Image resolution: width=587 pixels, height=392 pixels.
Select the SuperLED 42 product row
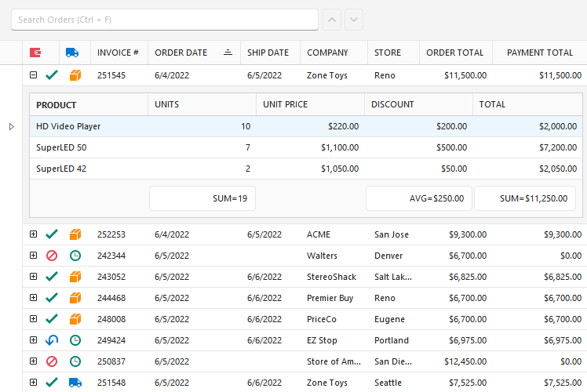click(x=306, y=169)
